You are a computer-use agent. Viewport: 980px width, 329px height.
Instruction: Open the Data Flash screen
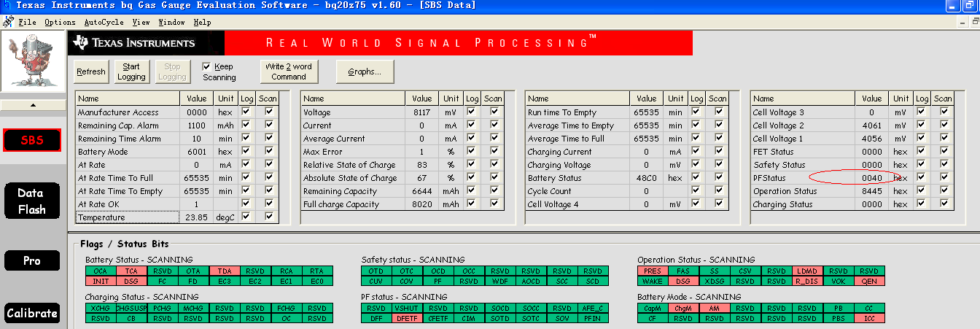32,201
